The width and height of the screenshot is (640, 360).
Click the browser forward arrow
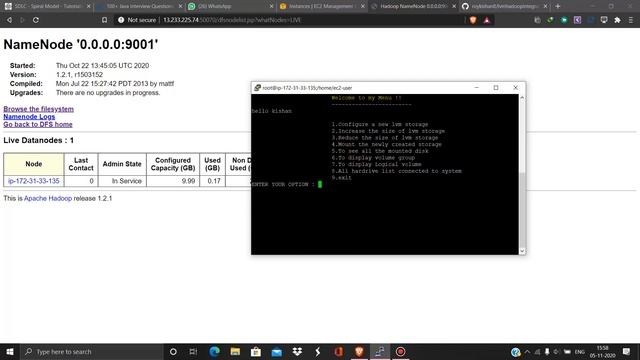22,20
